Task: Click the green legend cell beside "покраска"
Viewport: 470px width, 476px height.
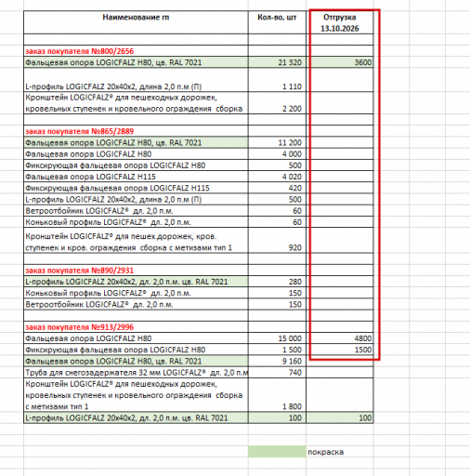Action: coord(277,452)
